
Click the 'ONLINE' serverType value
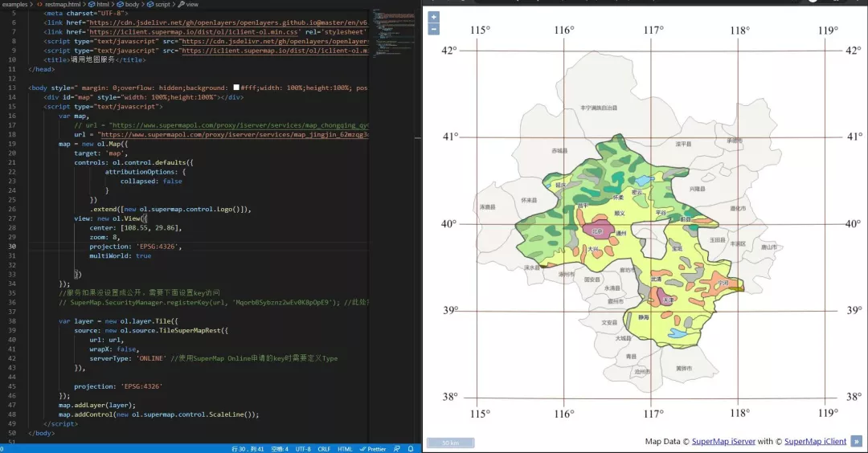point(151,358)
